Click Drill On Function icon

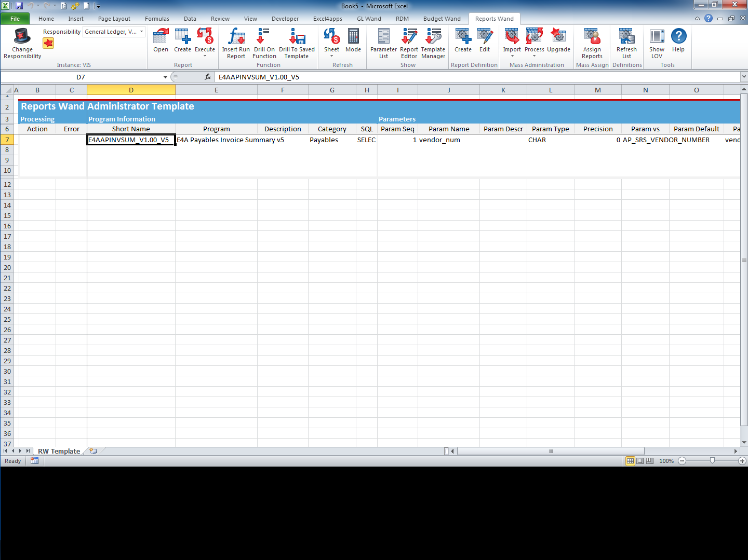[x=264, y=36]
